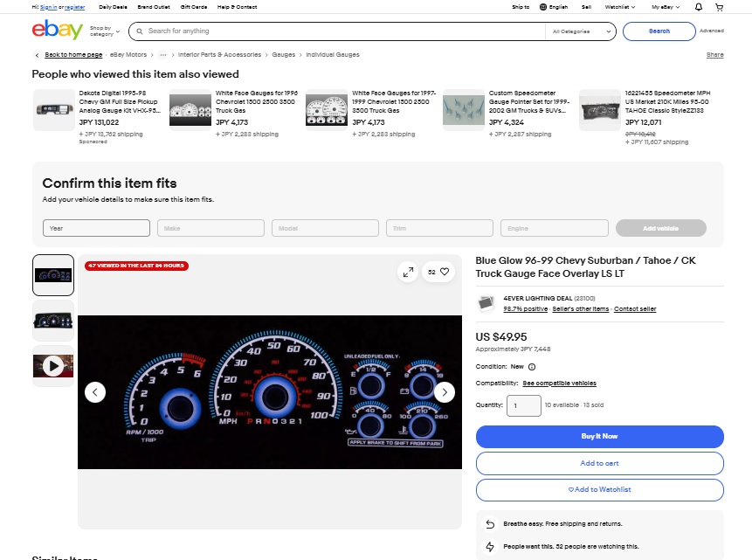Click 16221433 Speedometer cluster image
Viewport: 752px width, 560px height.
[600, 110]
